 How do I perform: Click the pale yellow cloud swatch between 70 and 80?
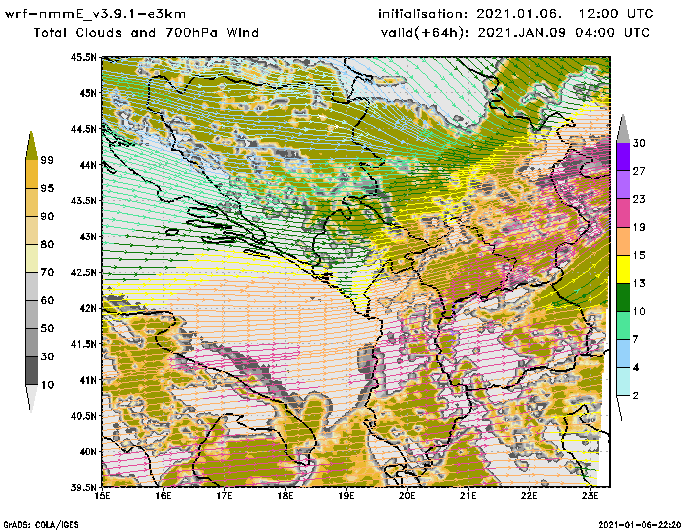tap(31, 259)
